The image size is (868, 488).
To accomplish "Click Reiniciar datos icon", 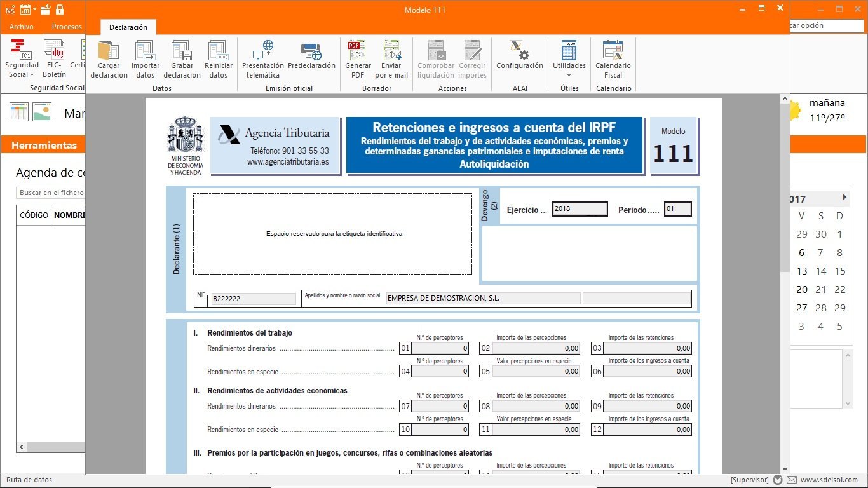I will tap(219, 60).
